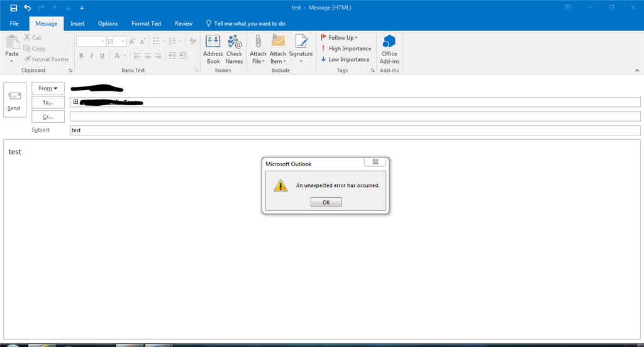Image resolution: width=644 pixels, height=347 pixels.
Task: Open the Tags dialog launcher
Action: 373,71
